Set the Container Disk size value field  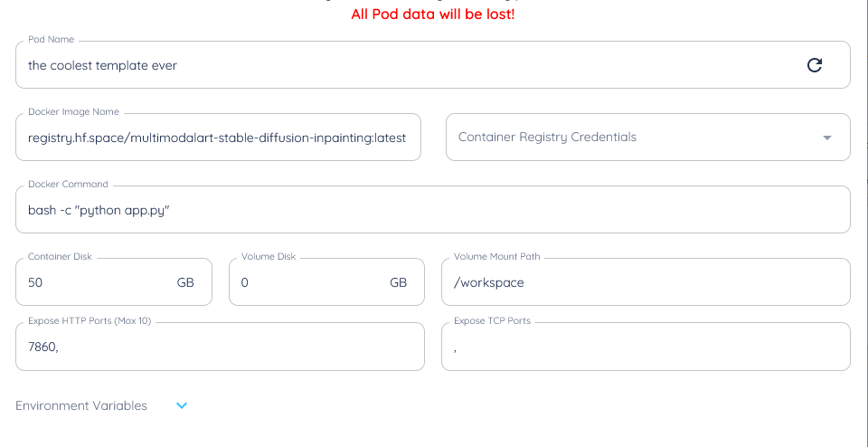coord(114,282)
